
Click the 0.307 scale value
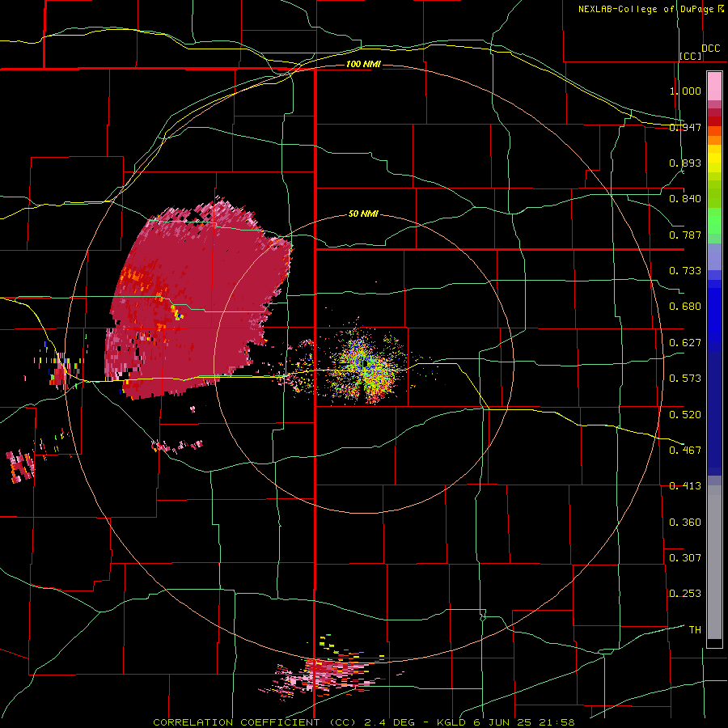(685, 558)
